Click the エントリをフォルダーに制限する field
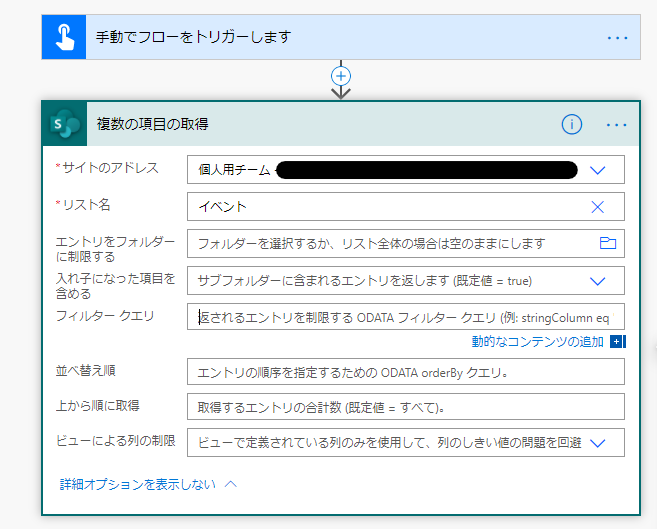This screenshot has height=529, width=657. tap(406, 243)
